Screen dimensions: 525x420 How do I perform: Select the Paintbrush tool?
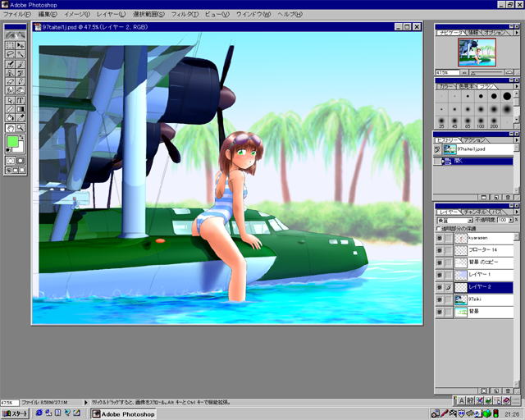pyautogui.click(x=21, y=64)
